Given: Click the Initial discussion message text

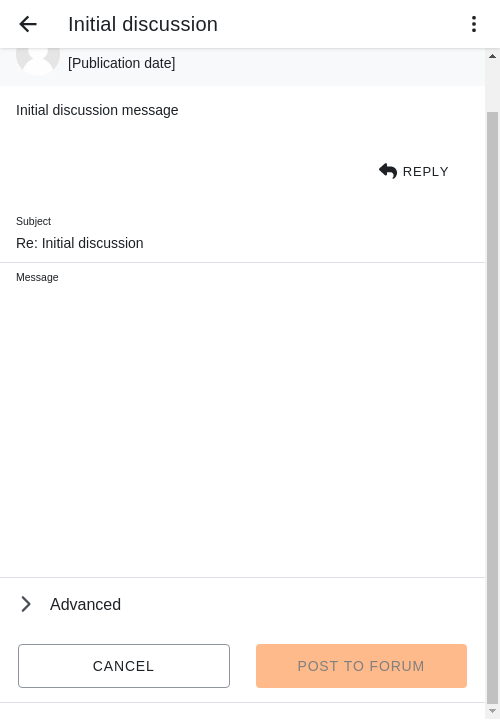Looking at the screenshot, I should (97, 110).
